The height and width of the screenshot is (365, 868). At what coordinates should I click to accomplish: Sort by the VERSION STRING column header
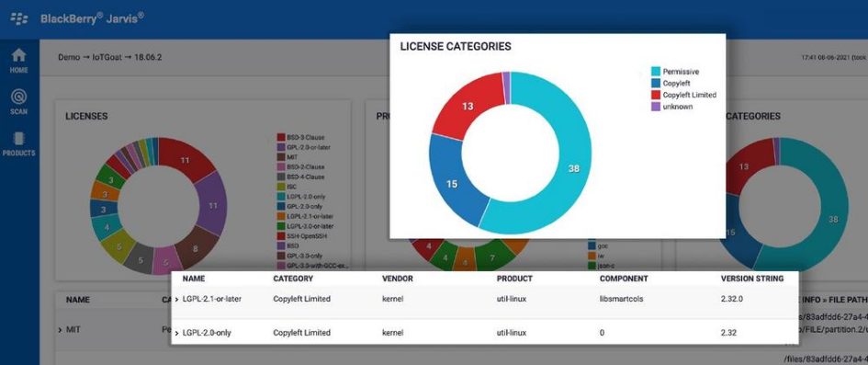[x=751, y=279]
